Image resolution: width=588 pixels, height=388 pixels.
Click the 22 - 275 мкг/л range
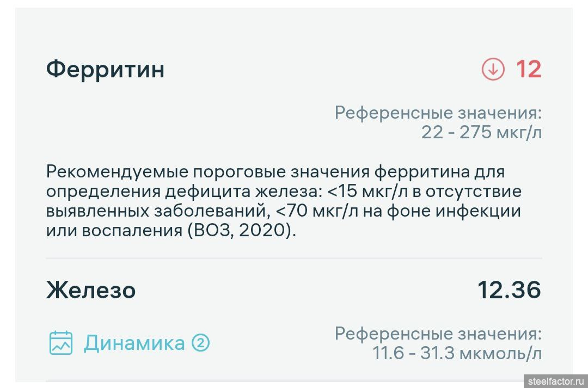click(481, 132)
